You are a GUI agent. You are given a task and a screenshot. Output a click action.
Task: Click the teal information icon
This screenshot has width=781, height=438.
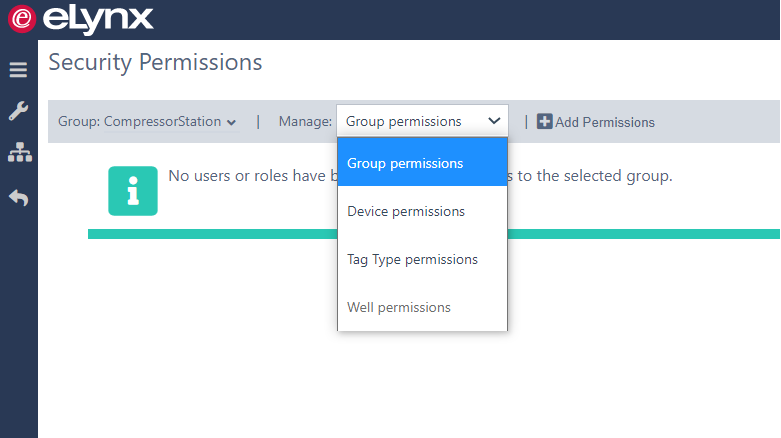tap(133, 191)
